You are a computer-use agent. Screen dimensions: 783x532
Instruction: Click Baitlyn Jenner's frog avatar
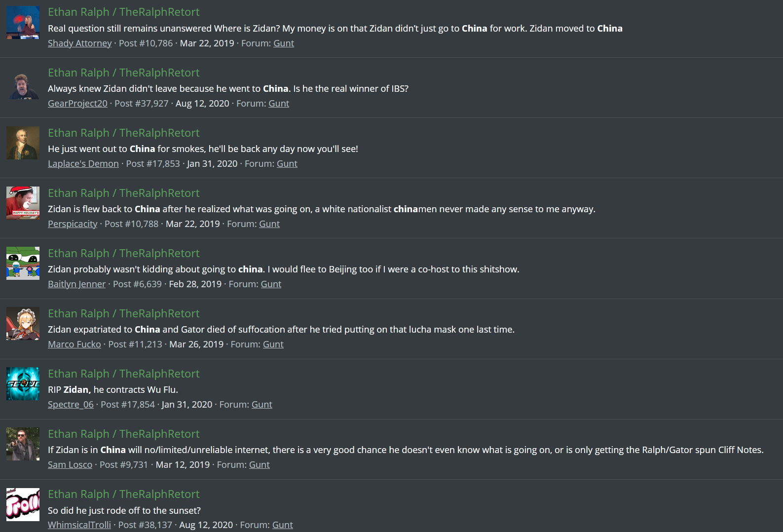point(23,264)
